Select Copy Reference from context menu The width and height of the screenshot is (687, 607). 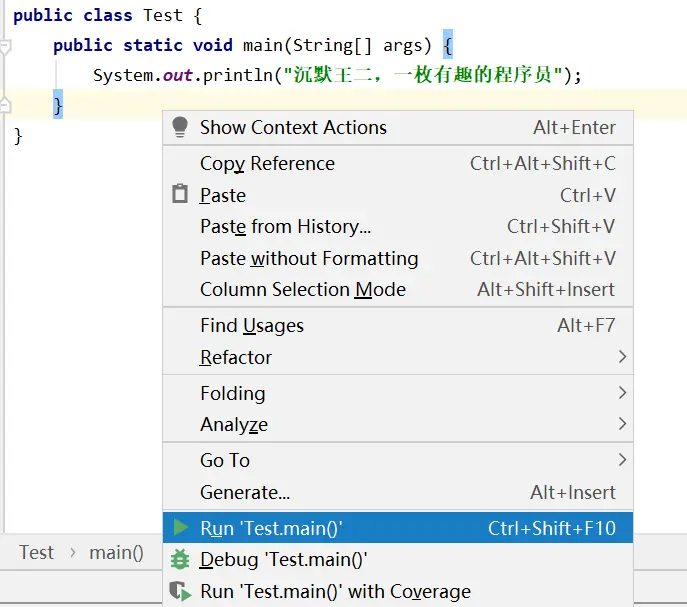tap(267, 163)
